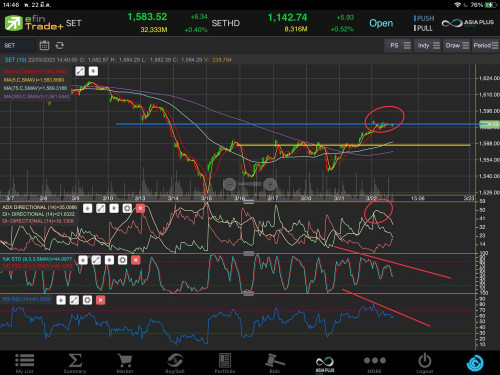The width and height of the screenshot is (500, 375).
Task: Toggle the PUSH mode option
Action: [x=424, y=18]
